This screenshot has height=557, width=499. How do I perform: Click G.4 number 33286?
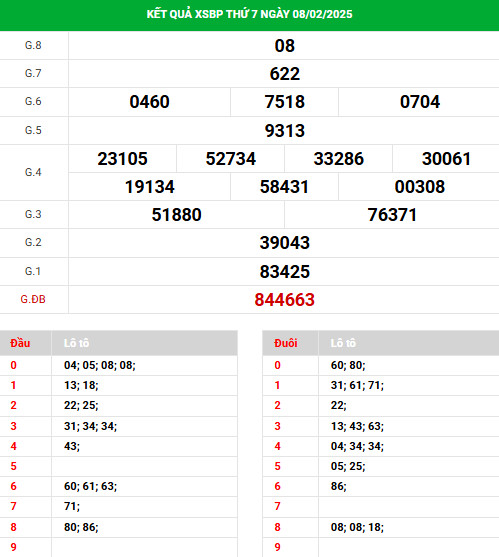click(338, 159)
